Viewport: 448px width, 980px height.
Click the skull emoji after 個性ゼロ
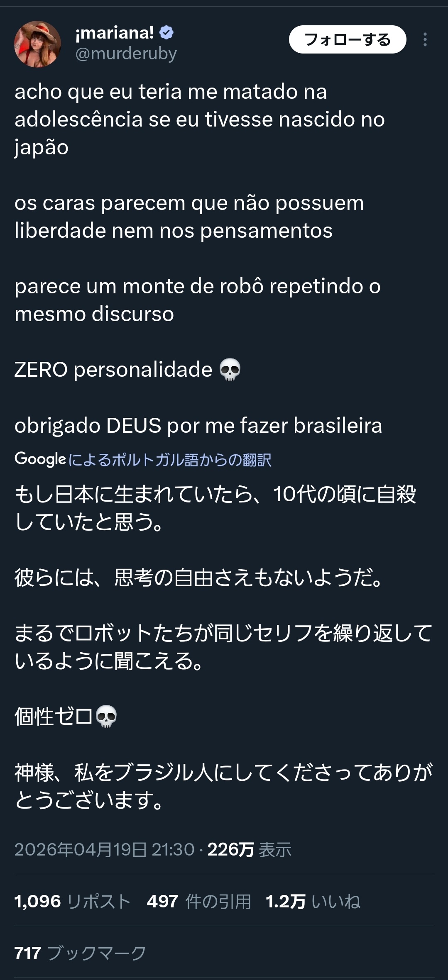click(106, 717)
